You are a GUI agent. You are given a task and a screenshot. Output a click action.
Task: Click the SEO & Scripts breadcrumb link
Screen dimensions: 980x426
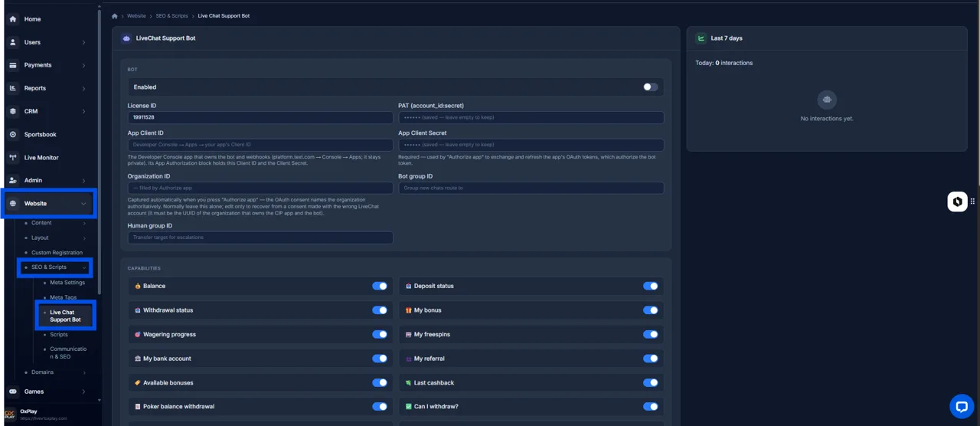pos(171,15)
